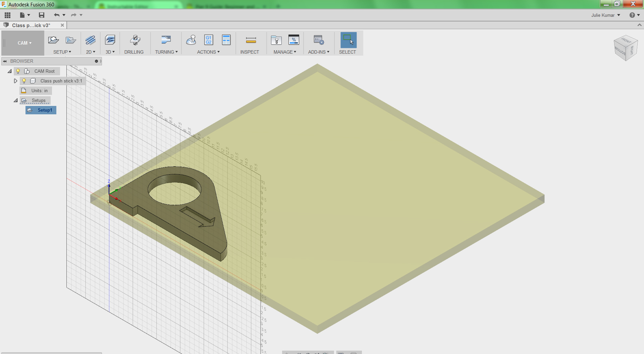Choose the Drilling tool icon
The width and height of the screenshot is (644, 354).
[135, 40]
